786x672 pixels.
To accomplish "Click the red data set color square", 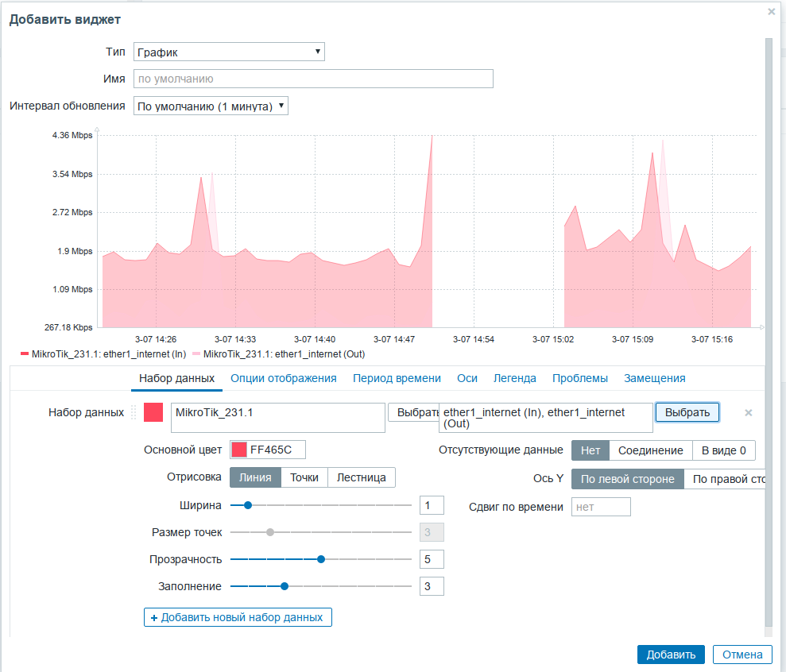I will click(153, 412).
